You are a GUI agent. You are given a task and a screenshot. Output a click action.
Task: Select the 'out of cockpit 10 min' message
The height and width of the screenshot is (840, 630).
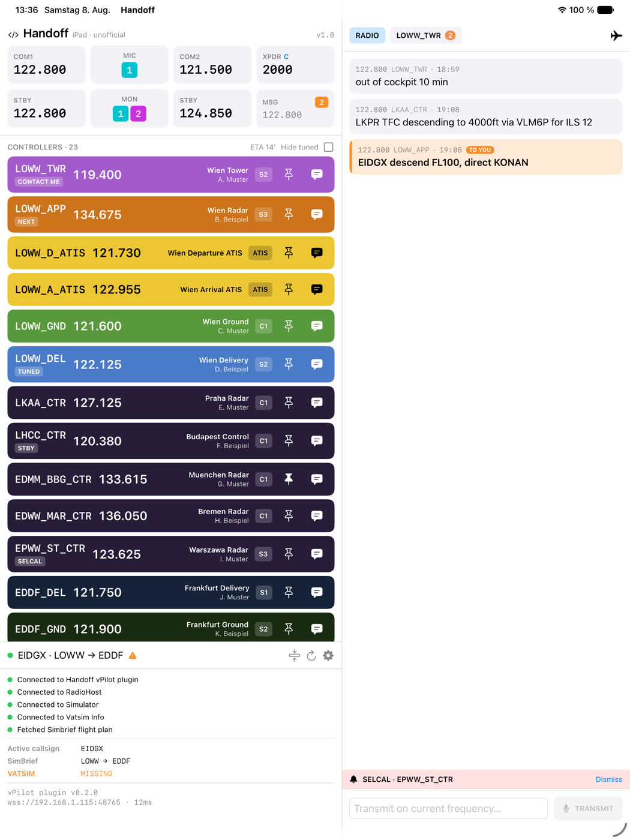click(x=486, y=77)
